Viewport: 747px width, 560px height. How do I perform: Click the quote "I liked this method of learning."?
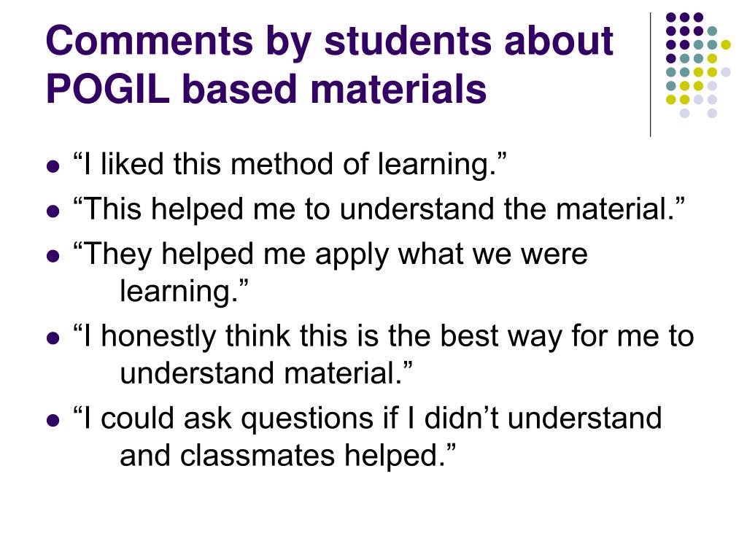[290, 164]
